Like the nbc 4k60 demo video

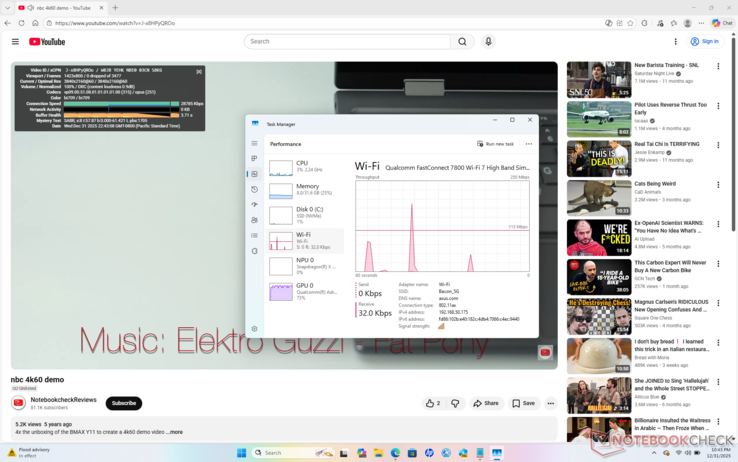tap(433, 403)
